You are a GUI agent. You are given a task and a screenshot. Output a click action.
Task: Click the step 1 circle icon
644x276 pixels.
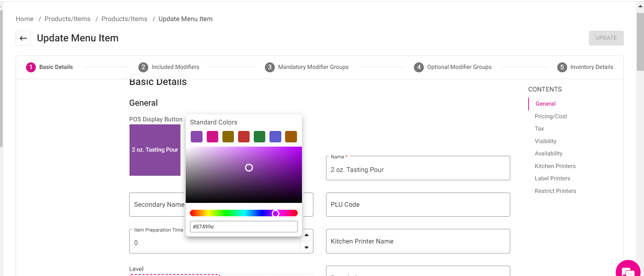click(x=31, y=67)
